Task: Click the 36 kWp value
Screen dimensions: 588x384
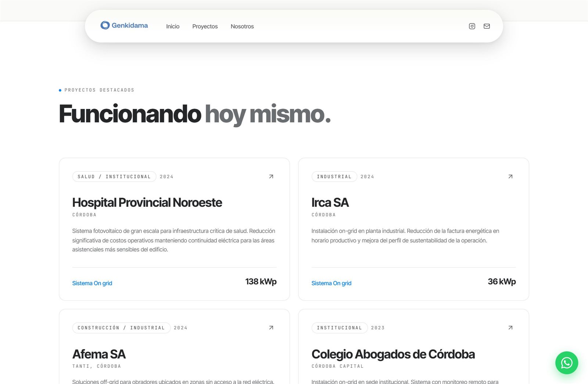Action: click(x=502, y=282)
